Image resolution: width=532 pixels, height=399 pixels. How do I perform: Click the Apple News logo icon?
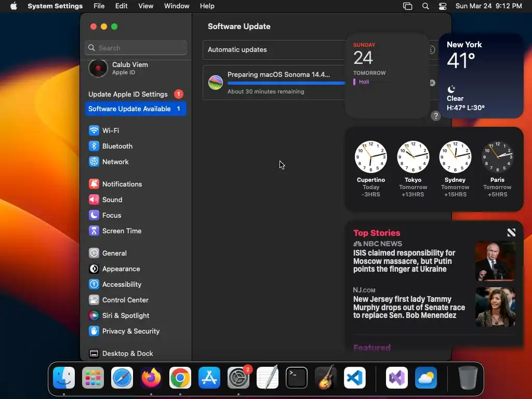pos(511,232)
